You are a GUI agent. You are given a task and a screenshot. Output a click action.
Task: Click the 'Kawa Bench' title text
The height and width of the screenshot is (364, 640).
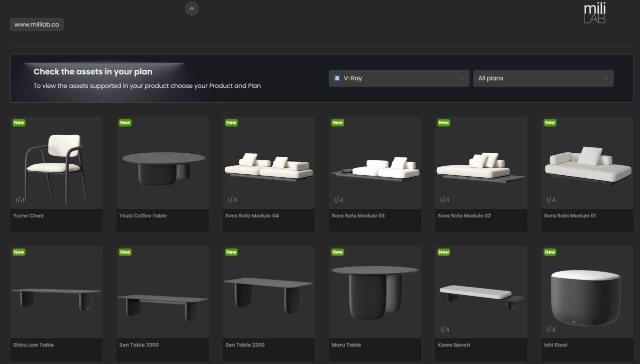click(x=454, y=345)
